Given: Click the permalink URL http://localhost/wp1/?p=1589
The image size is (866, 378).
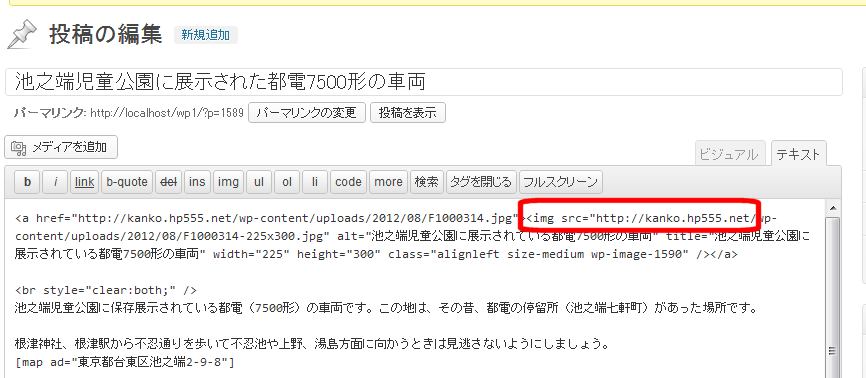Looking at the screenshot, I should point(167,113).
